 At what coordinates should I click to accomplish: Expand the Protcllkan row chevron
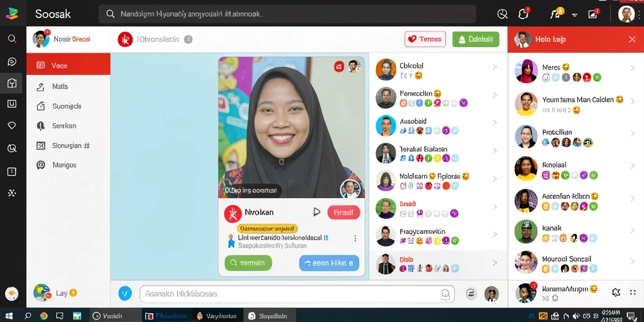[633, 133]
